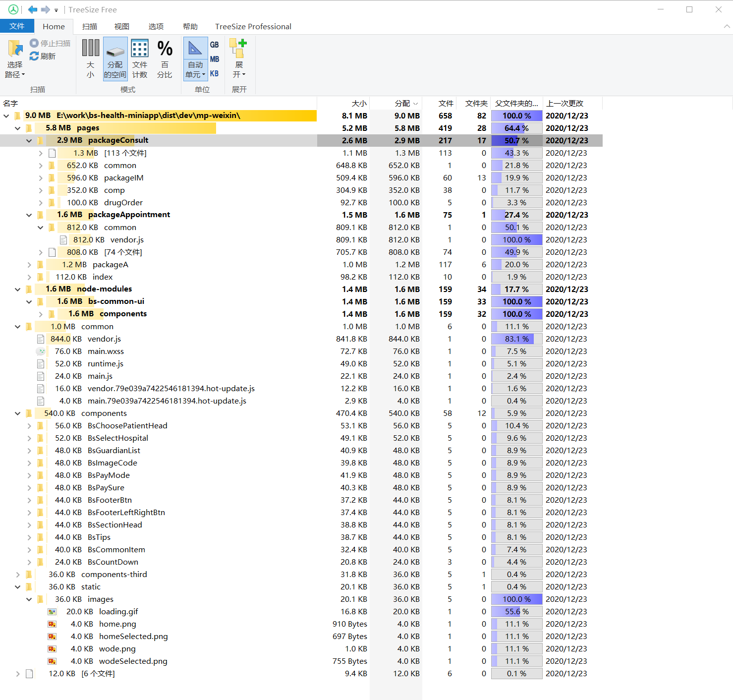Select the View (视图) ribbon tab
Screen dimensions: 733x700
click(122, 26)
